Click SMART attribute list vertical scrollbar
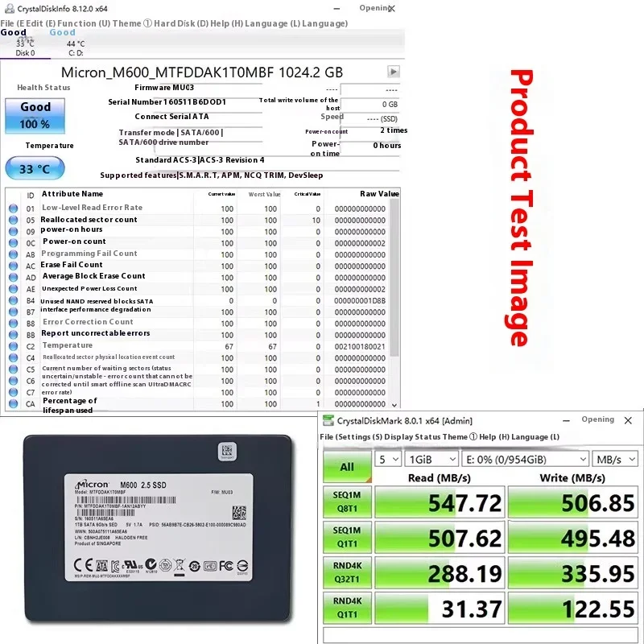Viewport: 644px width, 644px height. coord(394,277)
